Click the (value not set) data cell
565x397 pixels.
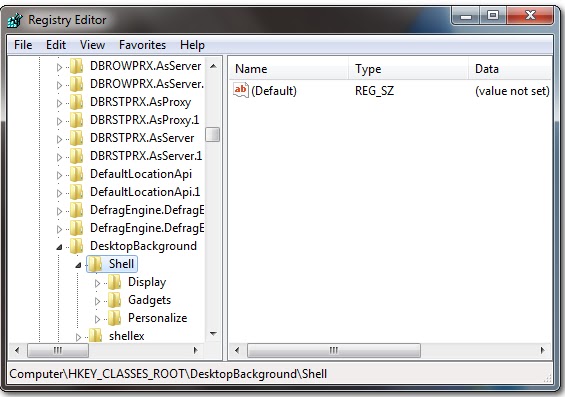pos(512,91)
